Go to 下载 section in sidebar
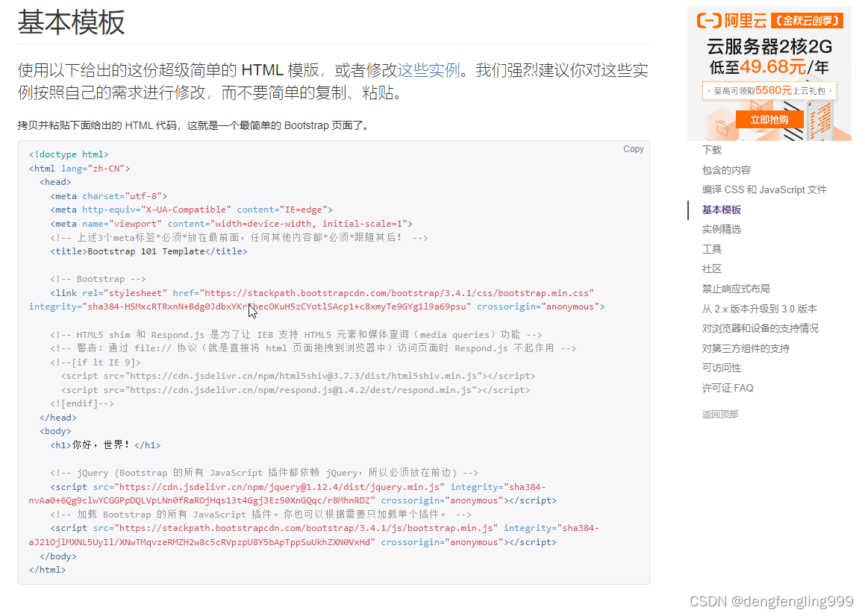Screen dimensions: 865x616 (x=712, y=150)
